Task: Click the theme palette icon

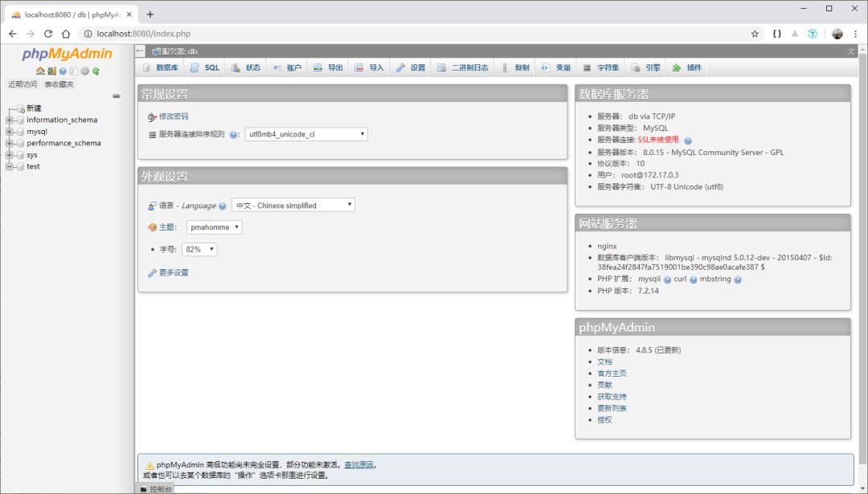Action: pyautogui.click(x=152, y=227)
